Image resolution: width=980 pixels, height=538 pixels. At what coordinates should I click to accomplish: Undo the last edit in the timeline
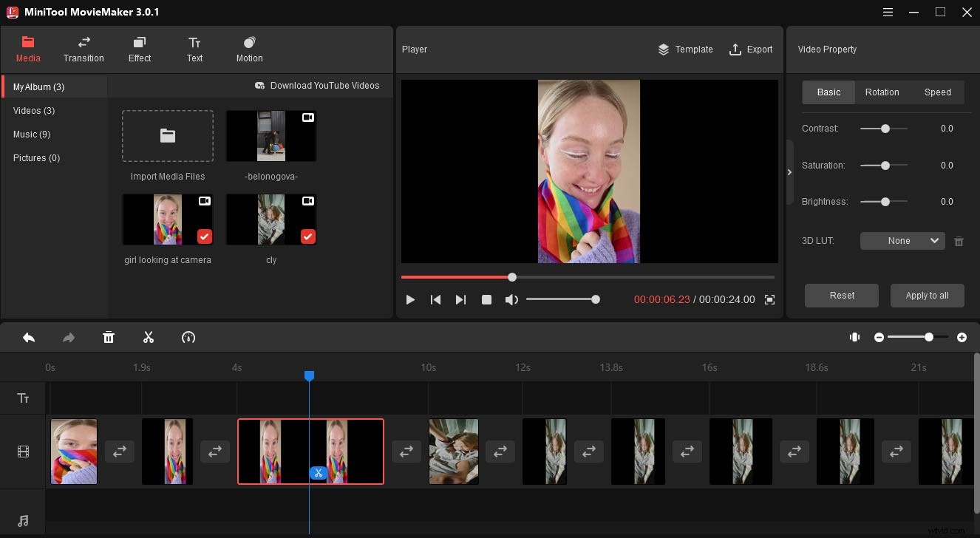(x=29, y=337)
